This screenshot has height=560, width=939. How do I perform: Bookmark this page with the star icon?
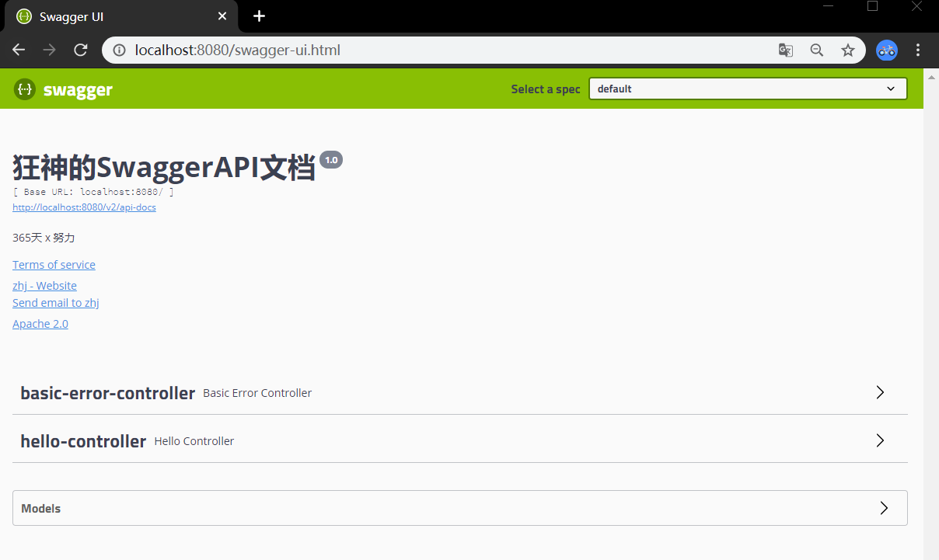coord(848,50)
